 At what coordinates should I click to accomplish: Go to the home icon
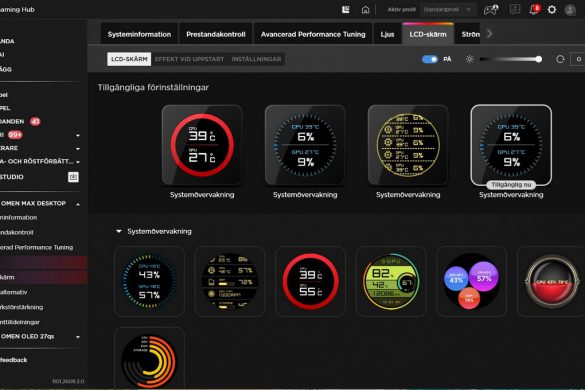pos(365,10)
